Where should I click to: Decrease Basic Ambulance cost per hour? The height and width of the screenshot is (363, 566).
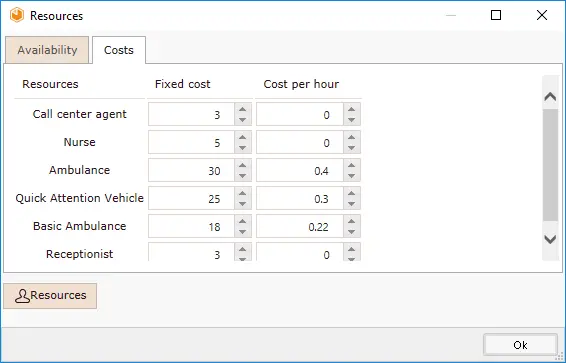point(352,232)
